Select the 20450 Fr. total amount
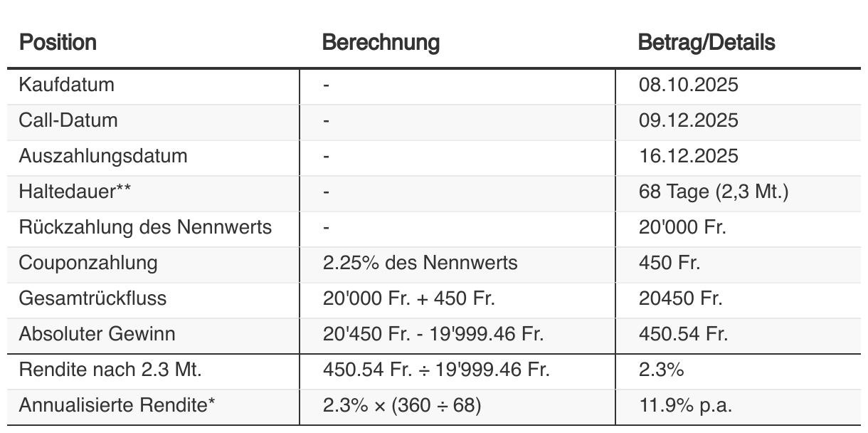This screenshot has height=433, width=868. click(x=680, y=298)
